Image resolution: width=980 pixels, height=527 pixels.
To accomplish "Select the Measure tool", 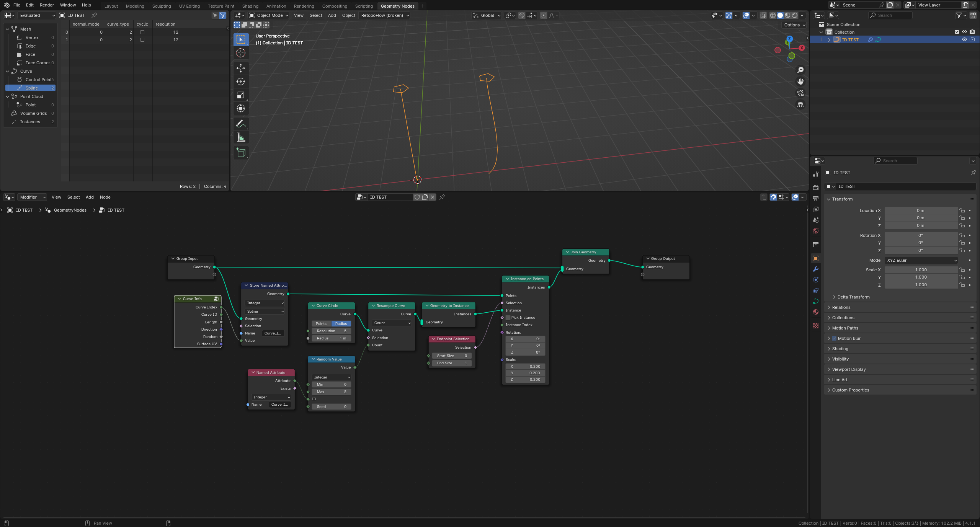I will pos(241,137).
